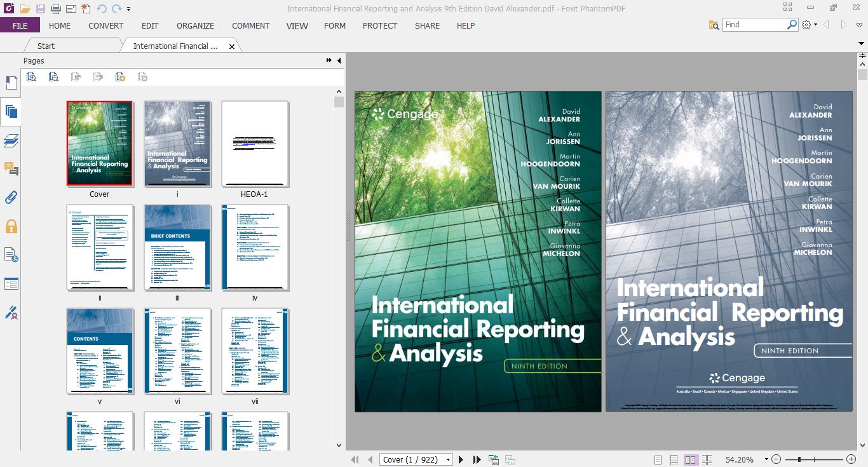Screen dimensions: 868x467
Task: Click the create new PDF icon
Action: pyautogui.click(x=86, y=9)
